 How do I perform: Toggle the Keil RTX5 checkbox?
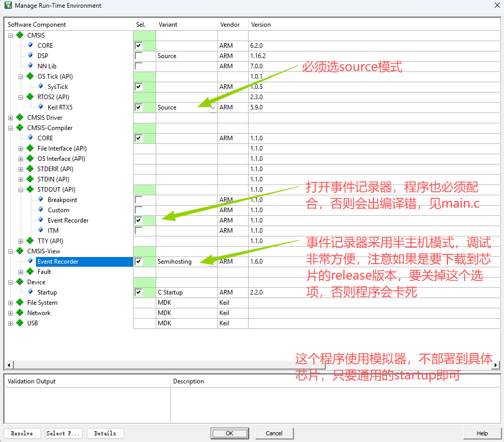click(139, 107)
